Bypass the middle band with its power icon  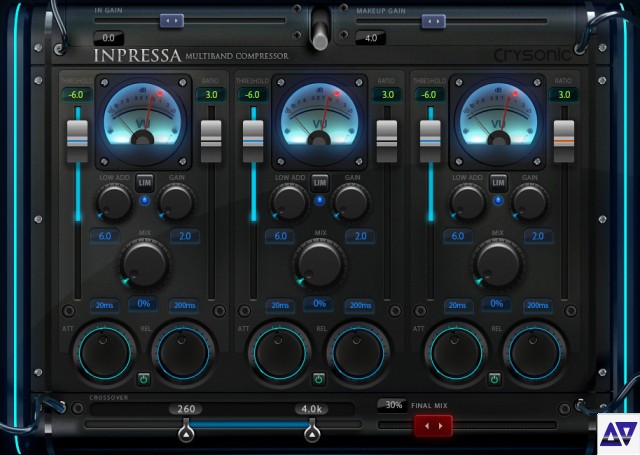click(x=319, y=379)
